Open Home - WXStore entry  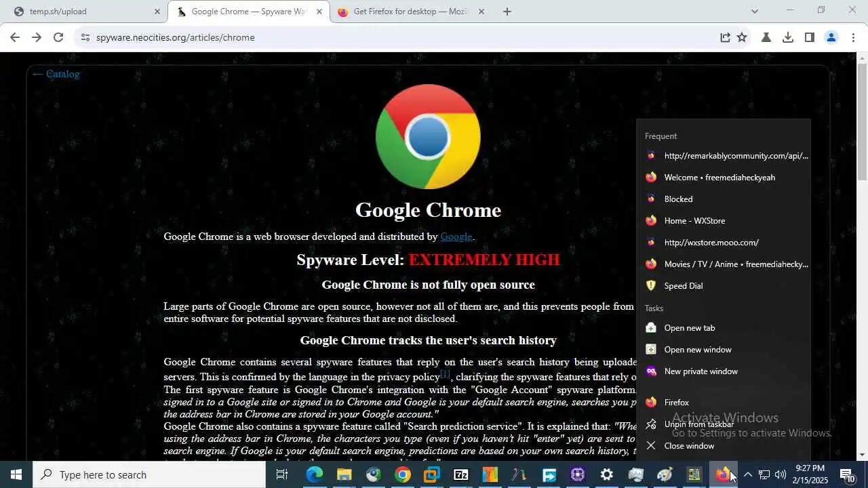[x=724, y=221]
